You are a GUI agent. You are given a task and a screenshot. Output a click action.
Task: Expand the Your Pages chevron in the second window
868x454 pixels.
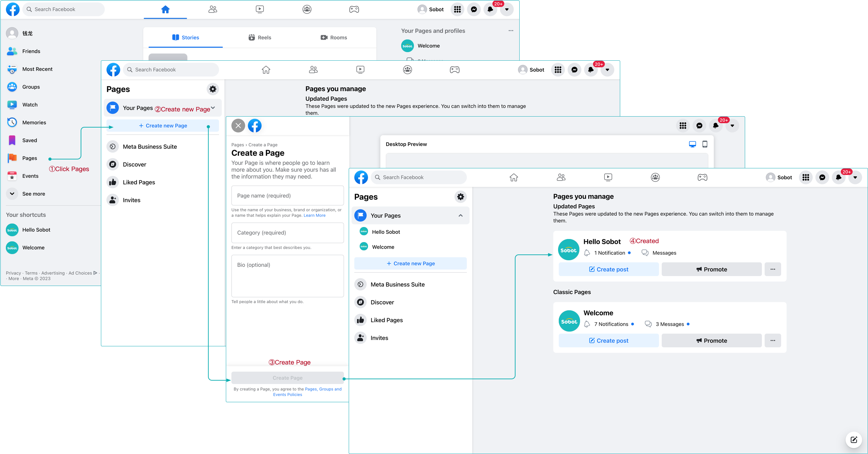pos(213,108)
